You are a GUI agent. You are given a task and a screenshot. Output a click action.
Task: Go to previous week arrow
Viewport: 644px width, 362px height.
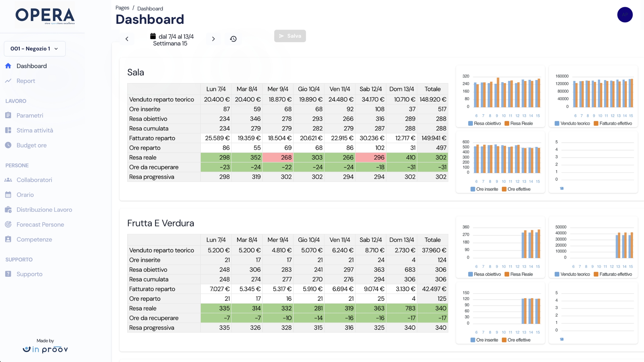[127, 39]
